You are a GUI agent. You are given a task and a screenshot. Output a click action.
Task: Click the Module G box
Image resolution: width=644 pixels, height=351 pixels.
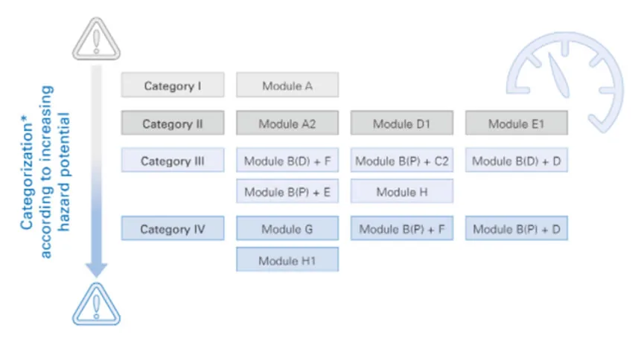click(287, 228)
